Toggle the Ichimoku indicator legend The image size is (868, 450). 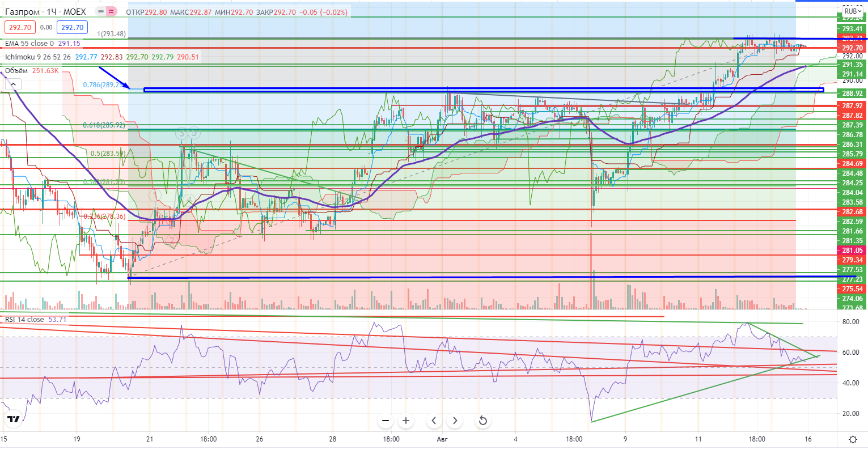(x=39, y=57)
